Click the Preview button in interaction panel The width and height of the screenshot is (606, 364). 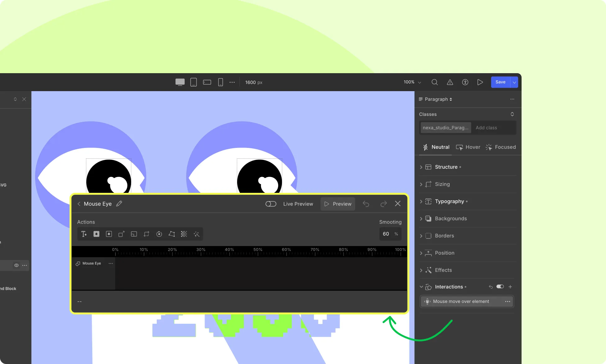(338, 204)
